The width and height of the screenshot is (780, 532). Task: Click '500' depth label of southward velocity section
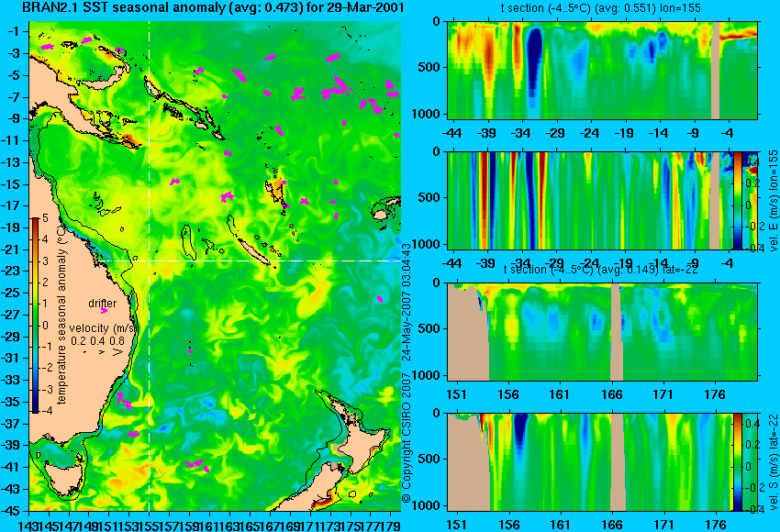(x=430, y=459)
